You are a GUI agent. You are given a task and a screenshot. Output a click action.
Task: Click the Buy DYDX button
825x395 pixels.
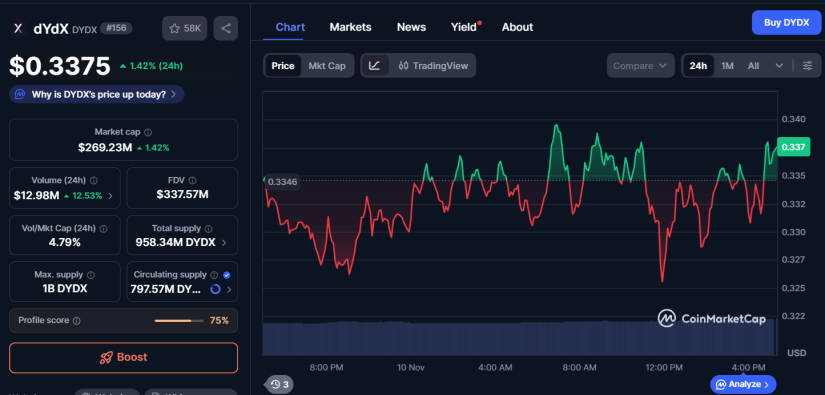786,23
